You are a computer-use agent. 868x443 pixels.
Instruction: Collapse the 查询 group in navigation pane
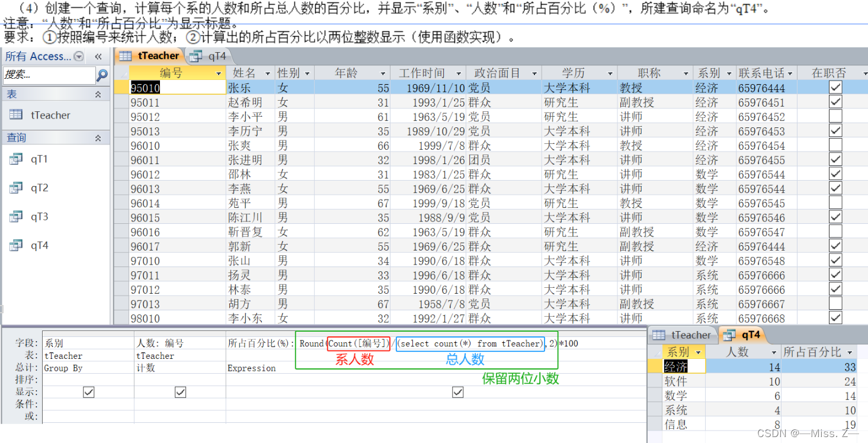coord(98,138)
